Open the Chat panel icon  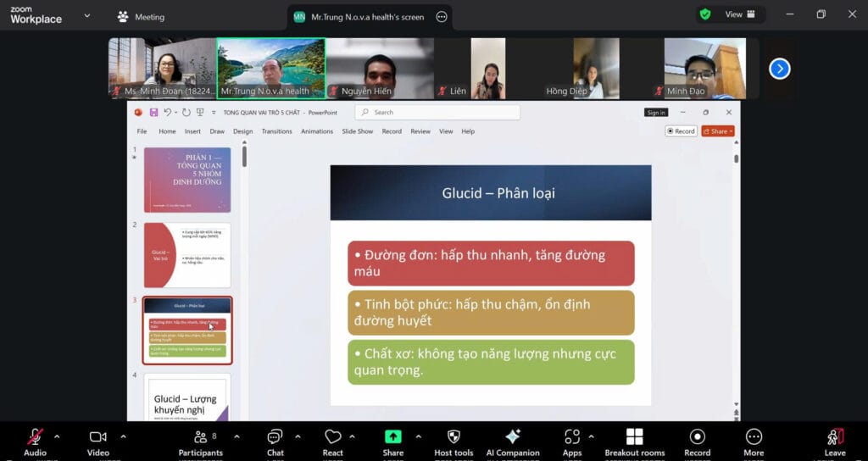pos(275,437)
